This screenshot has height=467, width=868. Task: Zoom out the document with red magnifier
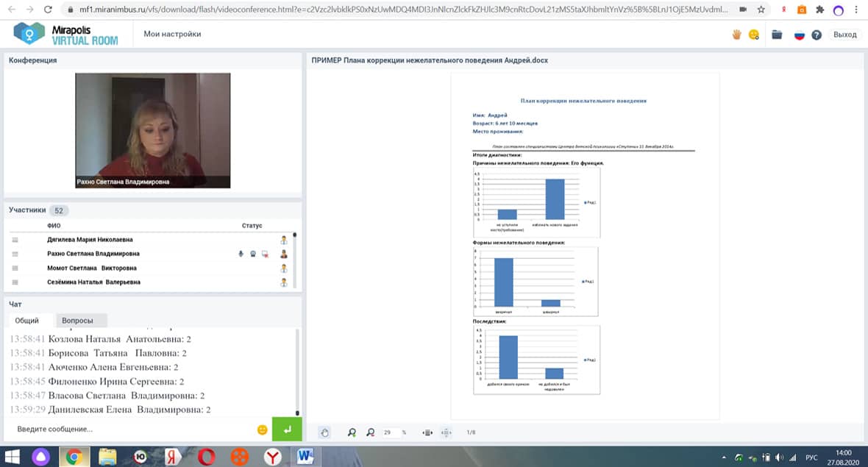coord(370,432)
